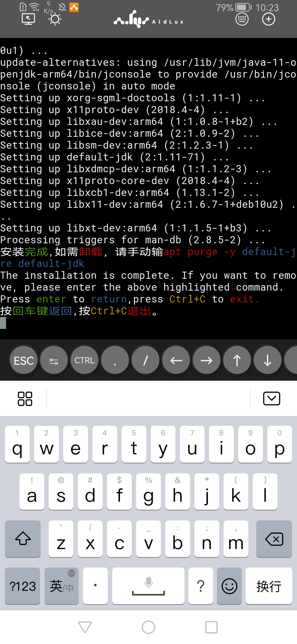297x644 pixels.
Task: Toggle the CTRL modifier key
Action: 84,360
